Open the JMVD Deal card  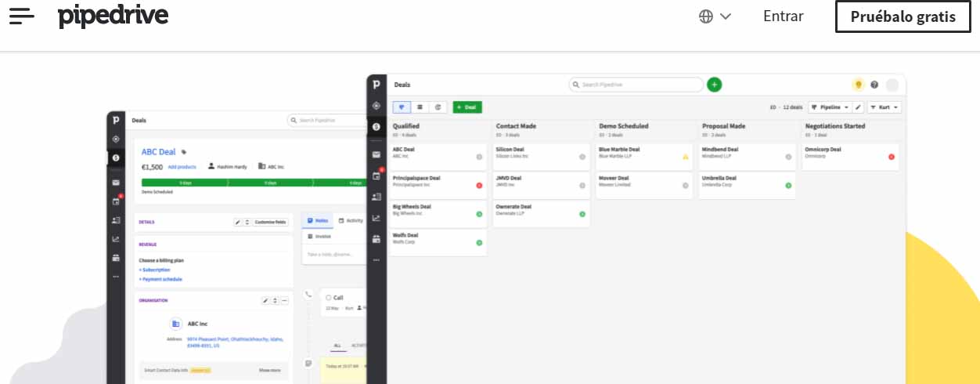[541, 185]
